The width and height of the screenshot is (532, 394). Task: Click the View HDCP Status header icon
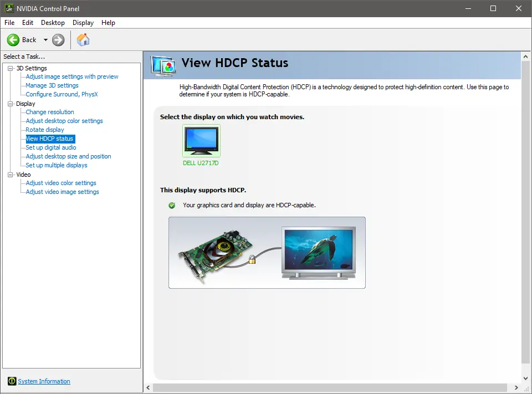click(164, 65)
